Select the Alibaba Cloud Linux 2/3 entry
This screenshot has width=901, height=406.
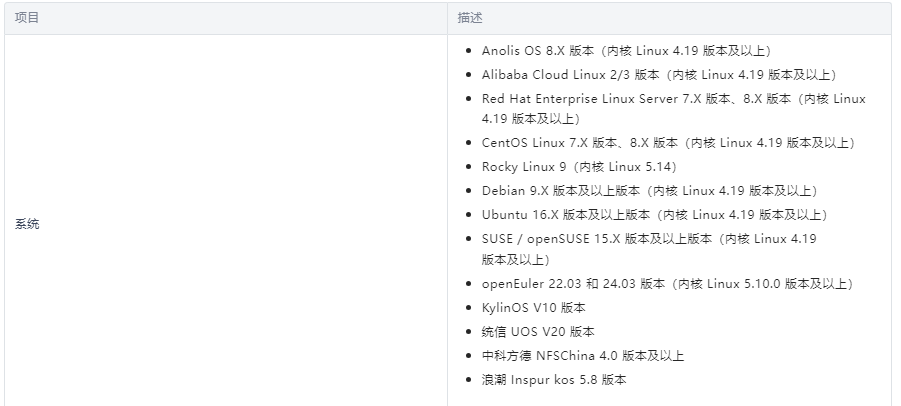[x=570, y=75]
